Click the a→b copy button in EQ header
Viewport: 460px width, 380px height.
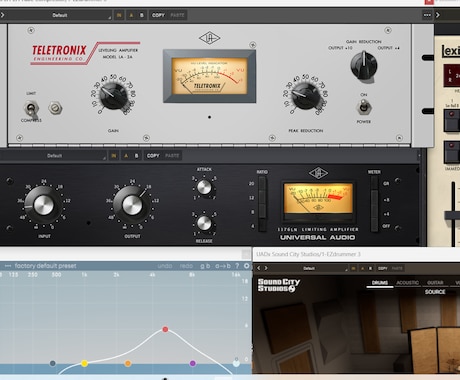click(x=223, y=266)
